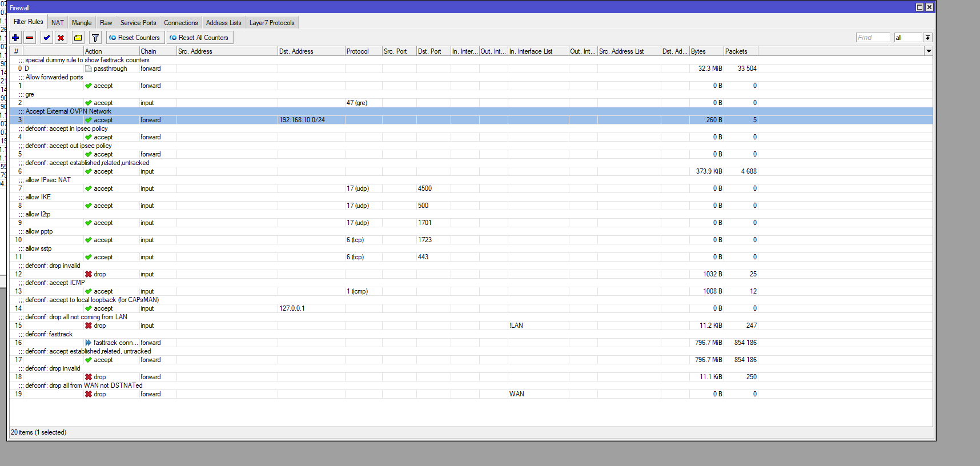The width and height of the screenshot is (980, 466).
Task: Sort by the Bytes column header
Action: (706, 51)
